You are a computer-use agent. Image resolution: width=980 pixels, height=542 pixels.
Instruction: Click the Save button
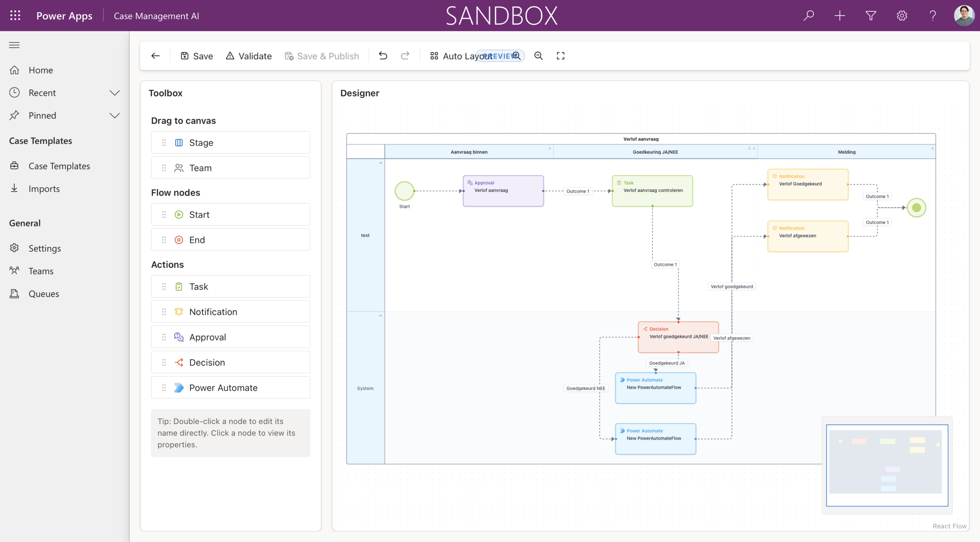(x=197, y=56)
